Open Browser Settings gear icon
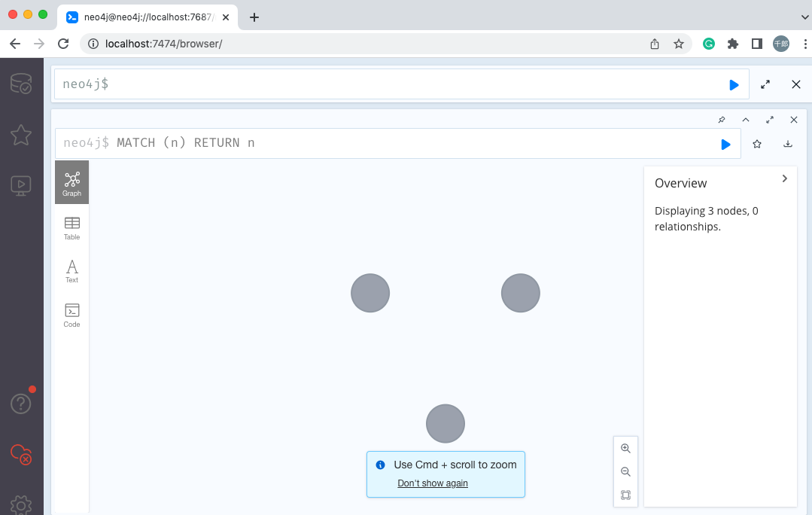This screenshot has height=515, width=812. tap(21, 505)
